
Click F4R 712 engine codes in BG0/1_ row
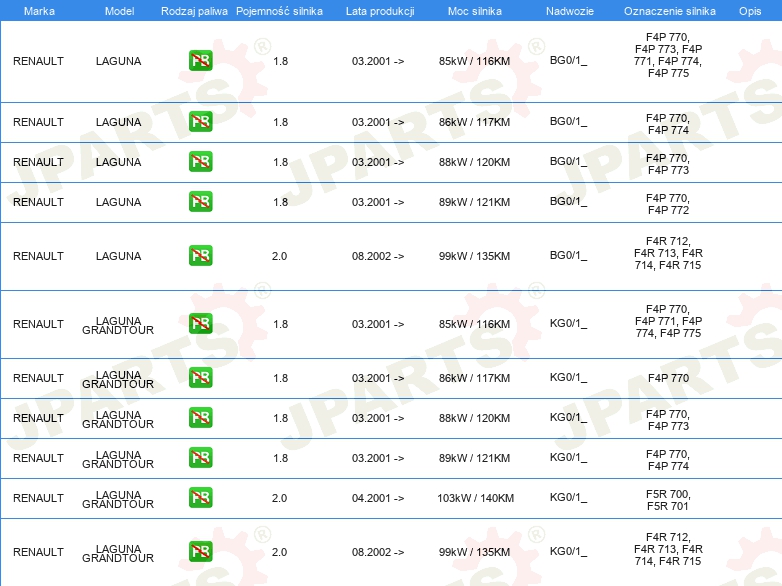click(668, 253)
